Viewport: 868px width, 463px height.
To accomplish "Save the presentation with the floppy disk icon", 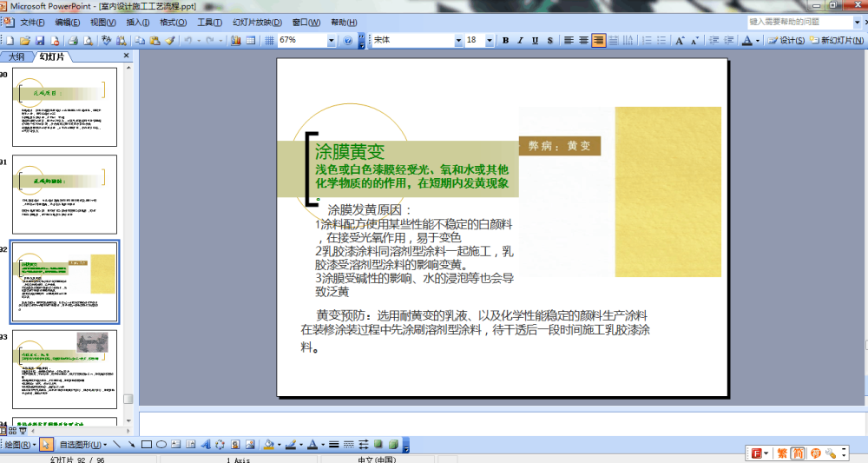I will (40, 41).
